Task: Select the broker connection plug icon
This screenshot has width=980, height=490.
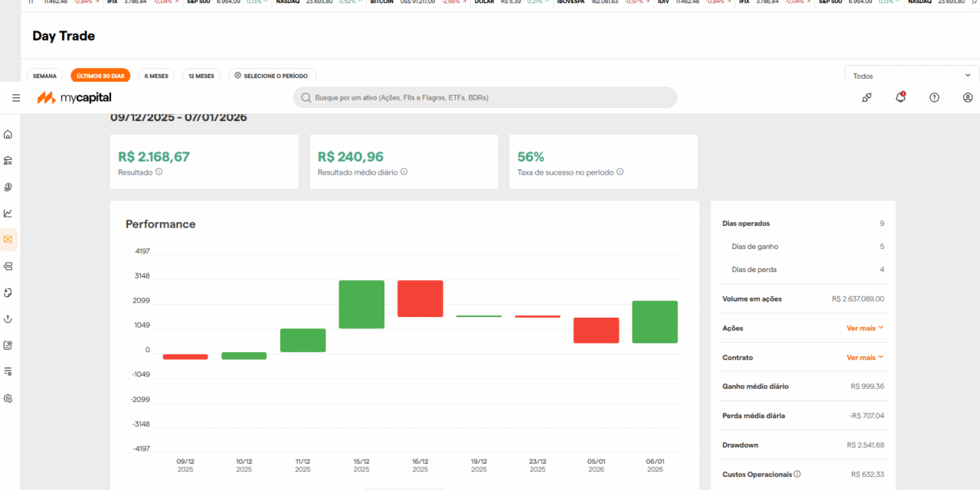Action: click(x=867, y=97)
